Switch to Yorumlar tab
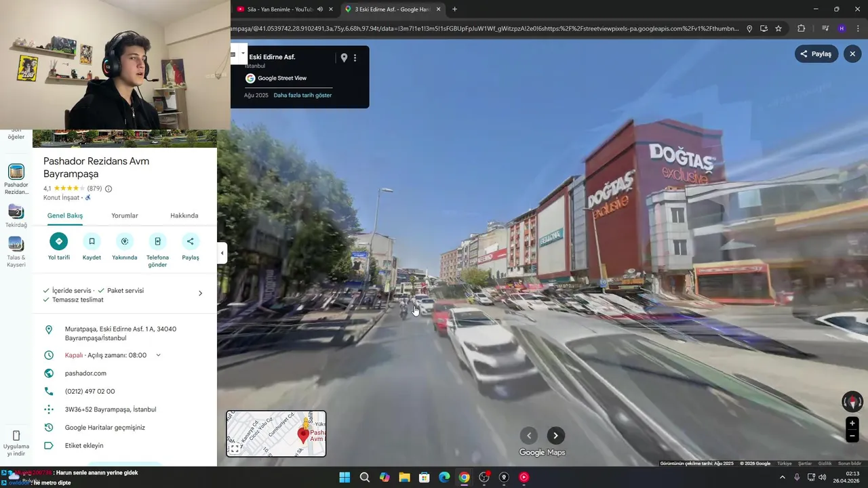 coord(125,216)
